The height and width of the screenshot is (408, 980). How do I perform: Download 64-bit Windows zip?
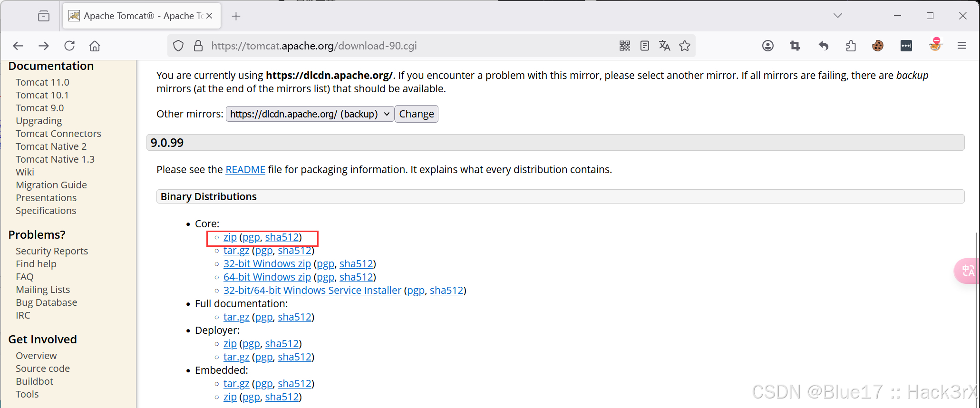(x=267, y=277)
